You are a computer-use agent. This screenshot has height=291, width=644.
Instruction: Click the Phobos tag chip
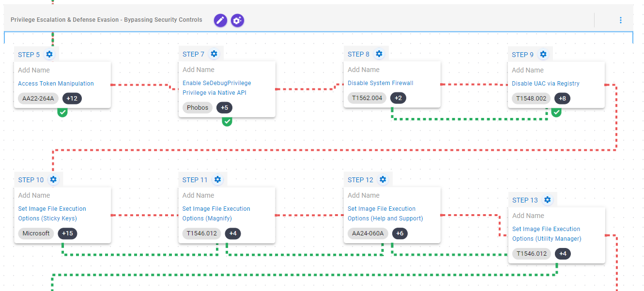[x=197, y=107]
